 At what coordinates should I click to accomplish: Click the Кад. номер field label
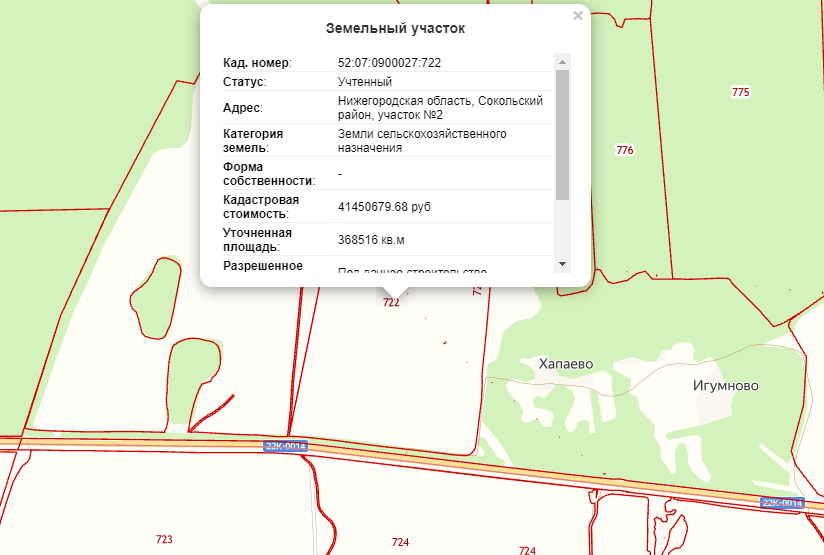coord(256,63)
